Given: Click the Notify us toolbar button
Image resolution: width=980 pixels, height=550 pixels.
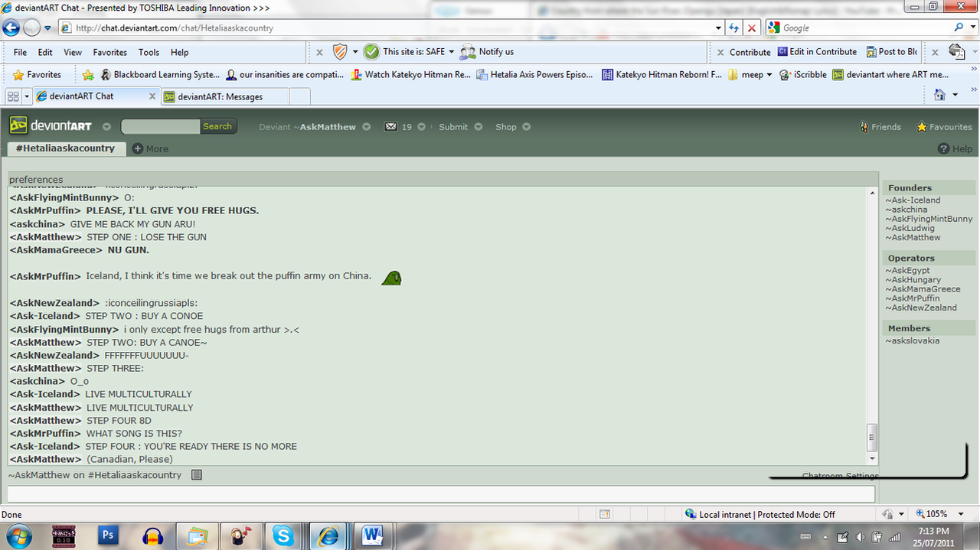Looking at the screenshot, I should [x=487, y=51].
